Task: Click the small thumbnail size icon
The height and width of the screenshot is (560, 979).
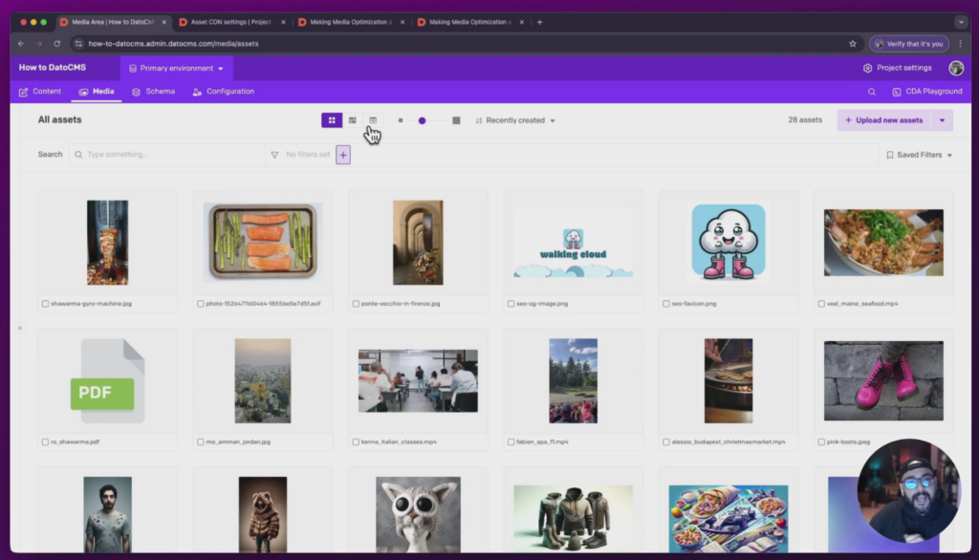Action: coord(401,120)
